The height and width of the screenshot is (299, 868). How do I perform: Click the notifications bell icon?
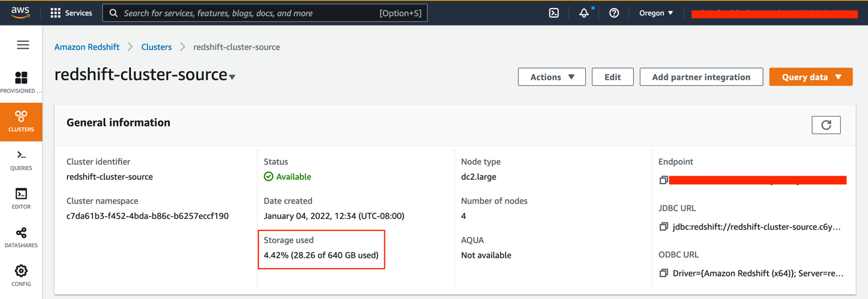click(583, 13)
